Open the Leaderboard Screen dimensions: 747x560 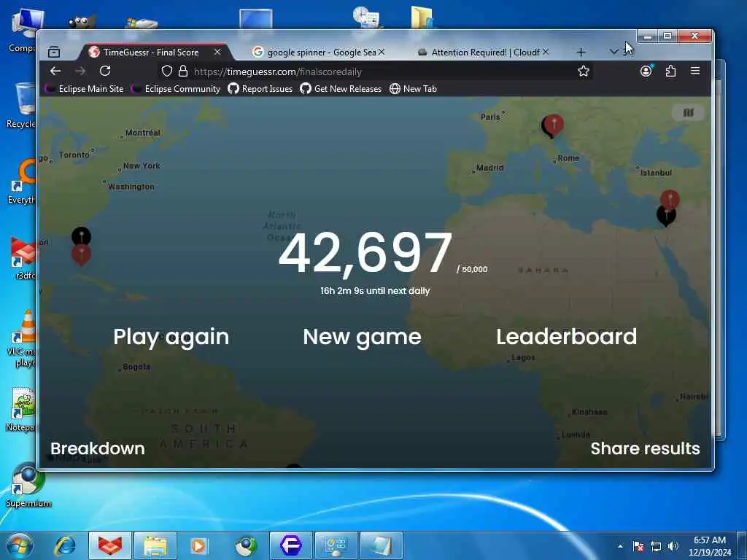pos(566,337)
